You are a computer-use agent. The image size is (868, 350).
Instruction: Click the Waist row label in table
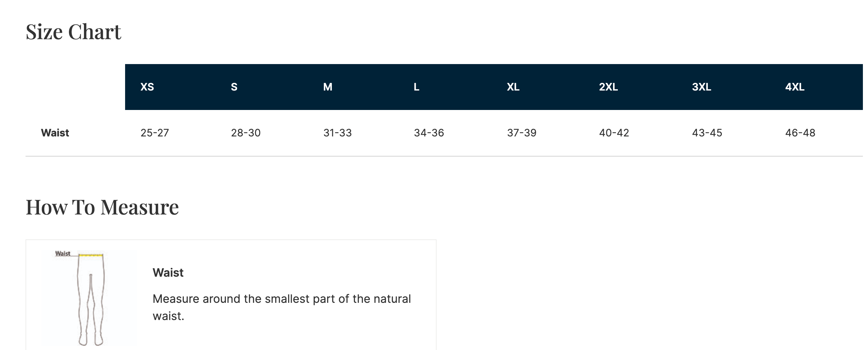click(55, 133)
